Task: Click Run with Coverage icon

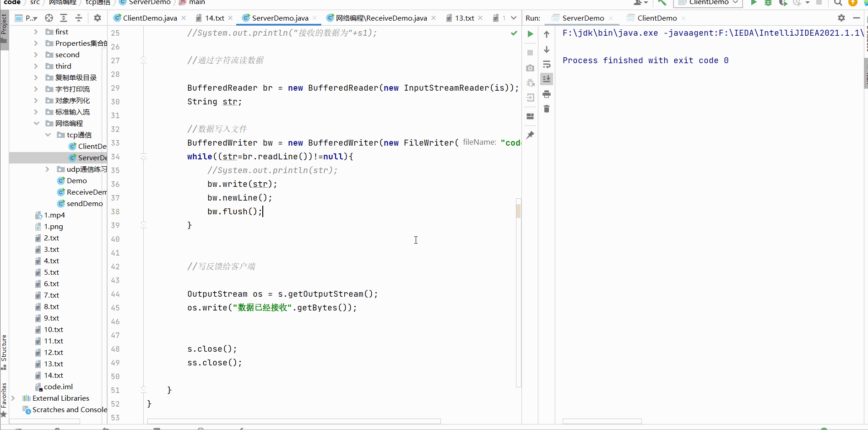Action: (783, 2)
